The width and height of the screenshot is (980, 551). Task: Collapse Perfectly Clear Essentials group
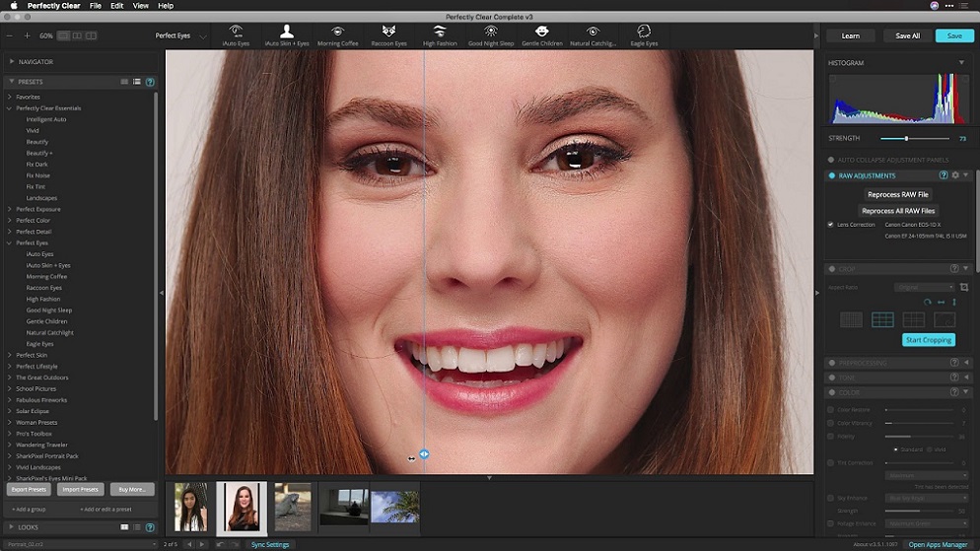(x=10, y=108)
